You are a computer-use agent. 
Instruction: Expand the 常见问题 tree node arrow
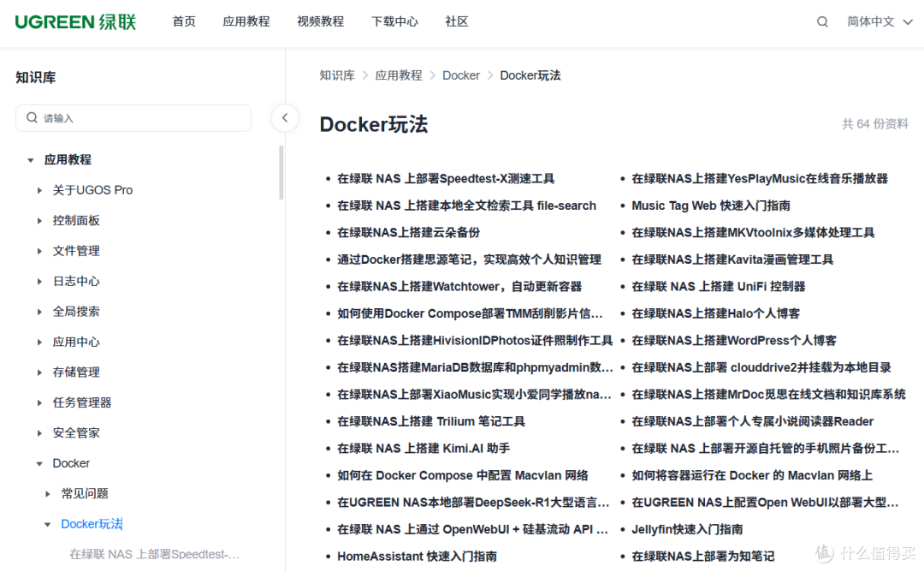48,494
